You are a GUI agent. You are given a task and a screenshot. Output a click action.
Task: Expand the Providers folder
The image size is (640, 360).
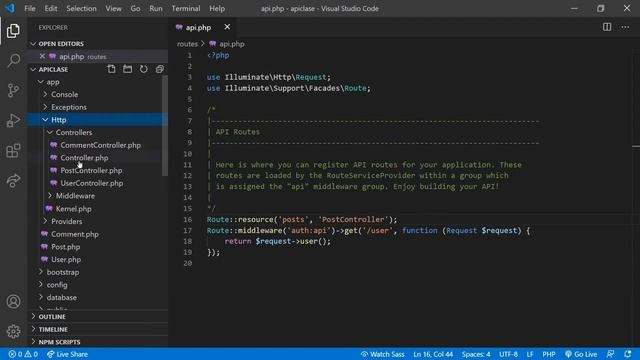pyautogui.click(x=98, y=221)
